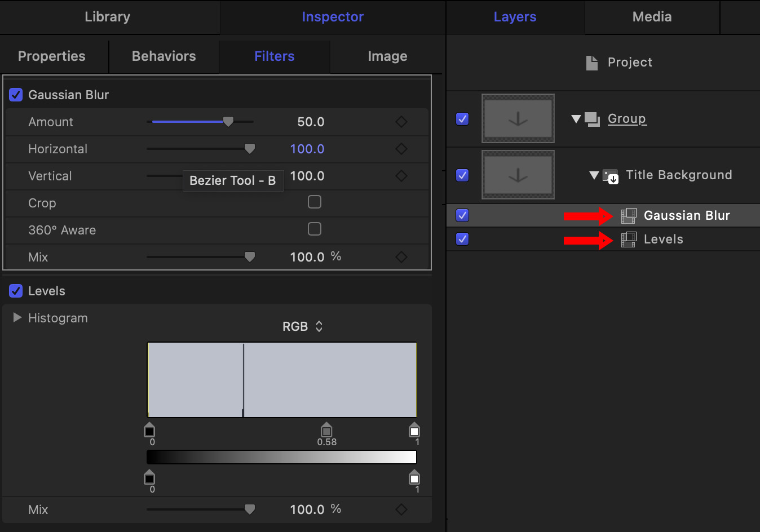Click the Project document icon
This screenshot has height=532, width=760.
tap(591, 63)
